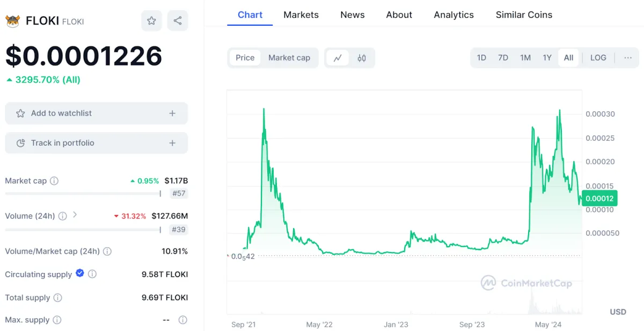Click the Circulating supply info icon
644x331 pixels.
(x=92, y=274)
